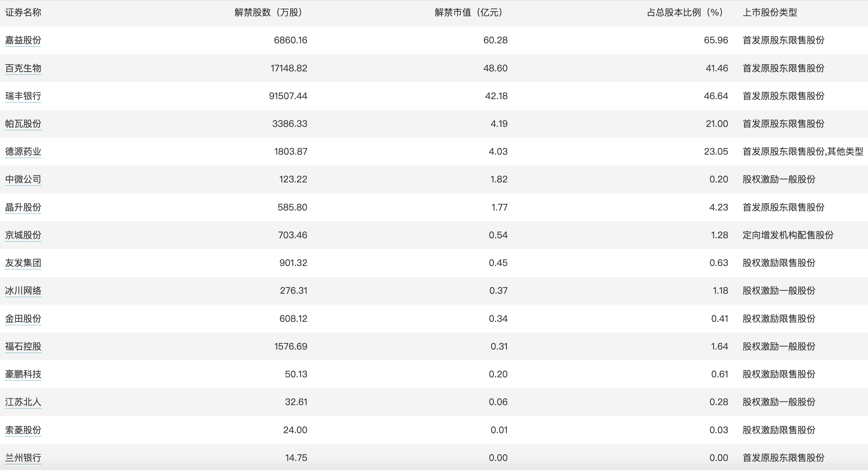Open the 豪鹏科技 stock link
Viewport: 868px width, 471px height.
click(23, 374)
